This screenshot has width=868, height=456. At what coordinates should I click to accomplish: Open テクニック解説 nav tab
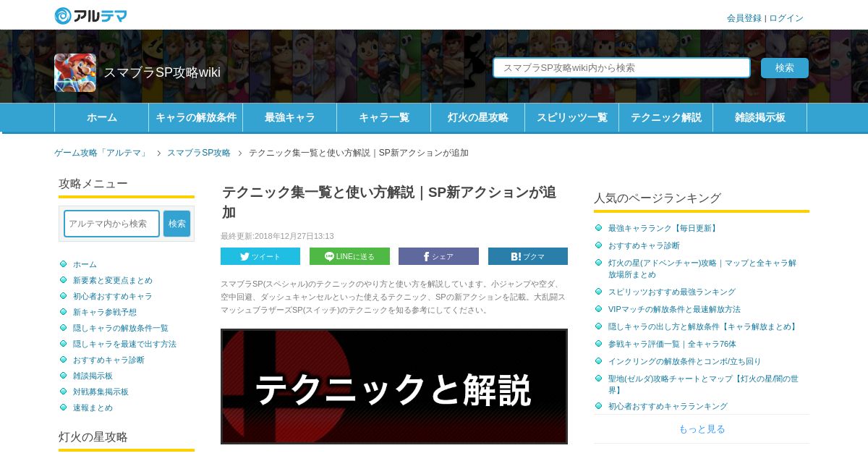[665, 117]
